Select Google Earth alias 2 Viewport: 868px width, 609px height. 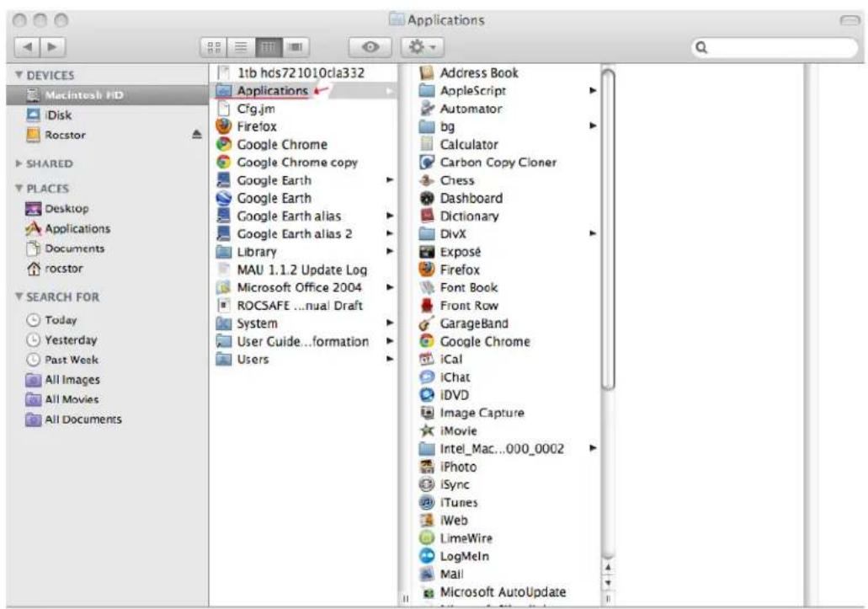[x=284, y=233]
